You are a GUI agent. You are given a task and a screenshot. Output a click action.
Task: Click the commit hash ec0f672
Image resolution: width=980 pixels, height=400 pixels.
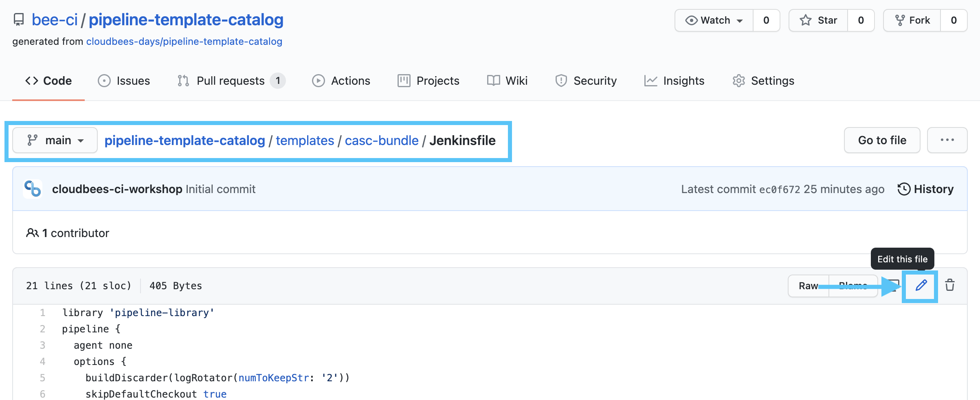[x=780, y=189]
